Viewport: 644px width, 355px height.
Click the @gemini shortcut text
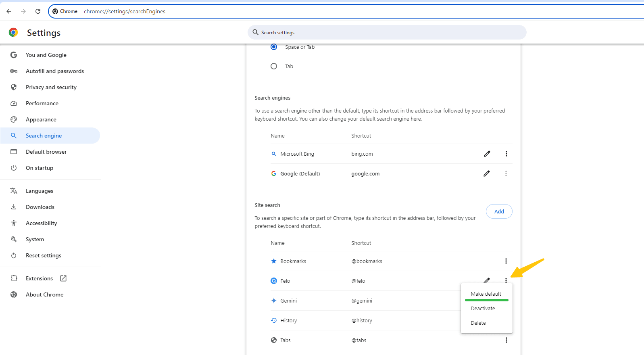(x=362, y=301)
